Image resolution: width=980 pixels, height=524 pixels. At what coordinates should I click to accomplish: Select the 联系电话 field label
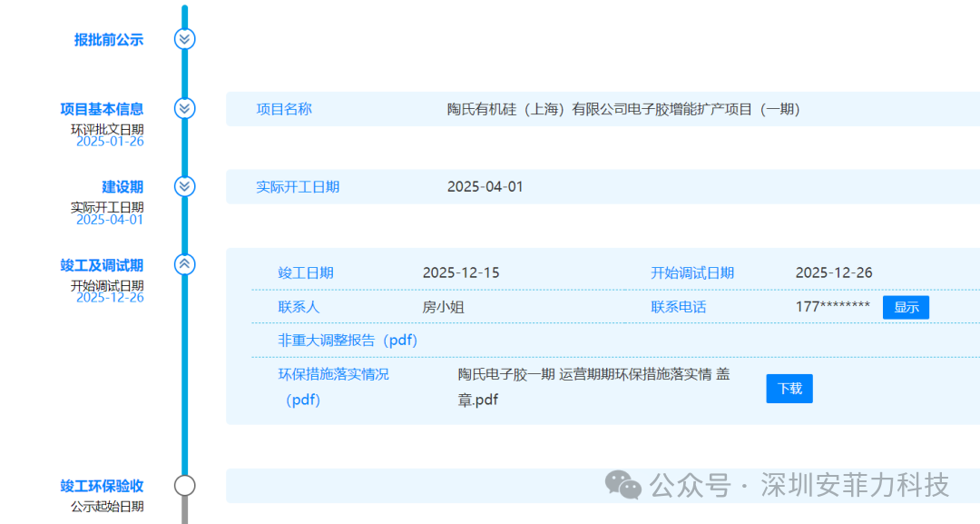click(678, 307)
